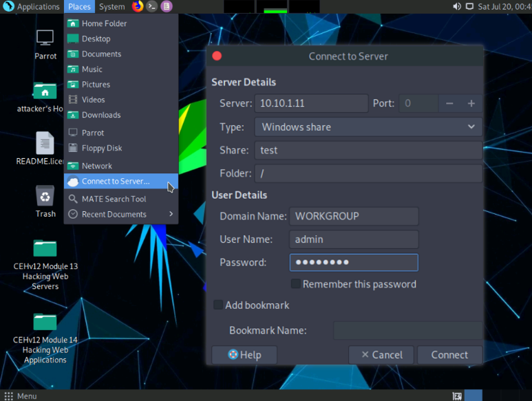Expand the Recent Documents submenu

[x=121, y=214]
